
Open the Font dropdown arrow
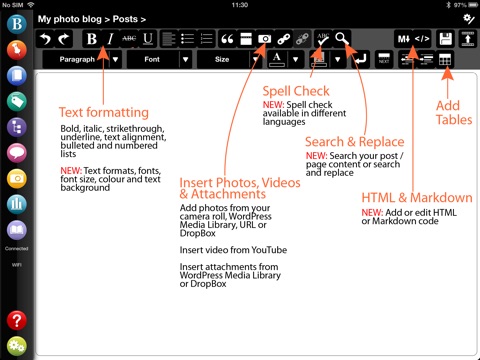pos(186,60)
